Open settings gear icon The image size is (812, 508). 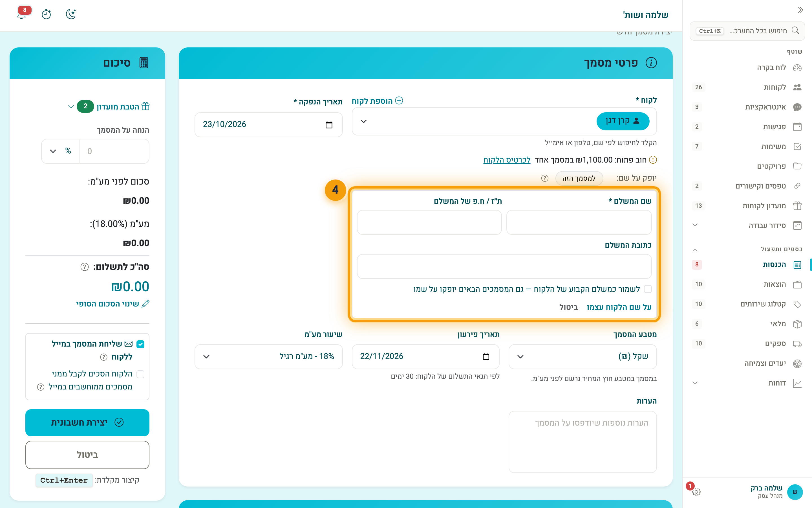696,492
